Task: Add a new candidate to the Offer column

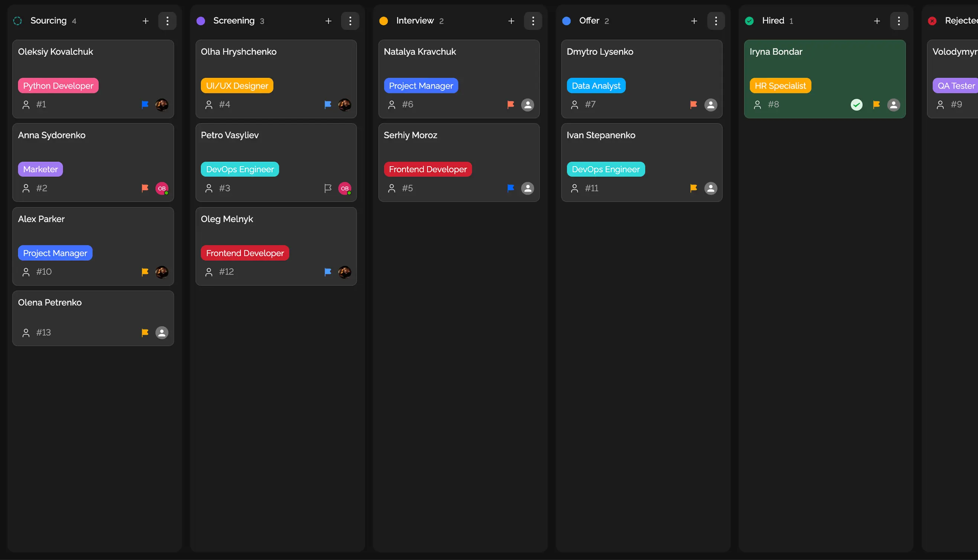Action: [694, 21]
